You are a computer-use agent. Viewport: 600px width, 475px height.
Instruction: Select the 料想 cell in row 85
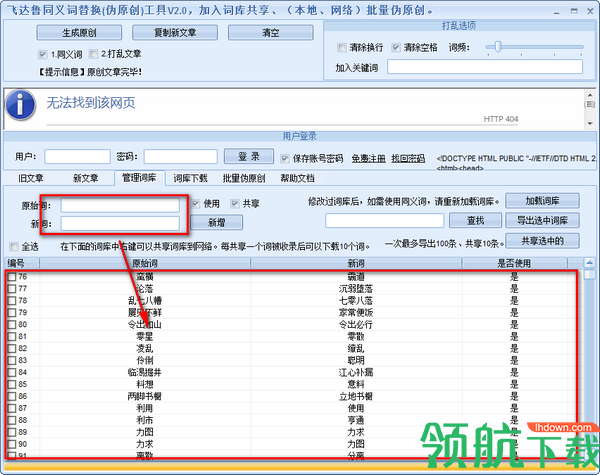tap(145, 384)
